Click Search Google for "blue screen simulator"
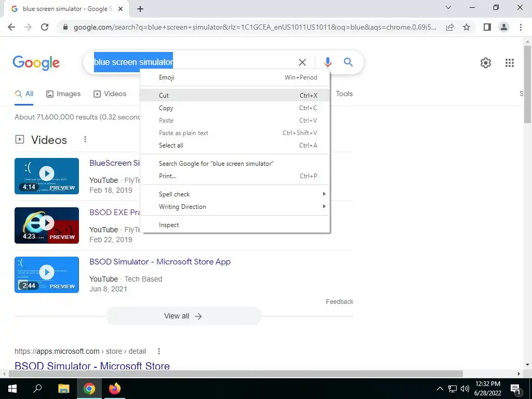 pos(235,164)
